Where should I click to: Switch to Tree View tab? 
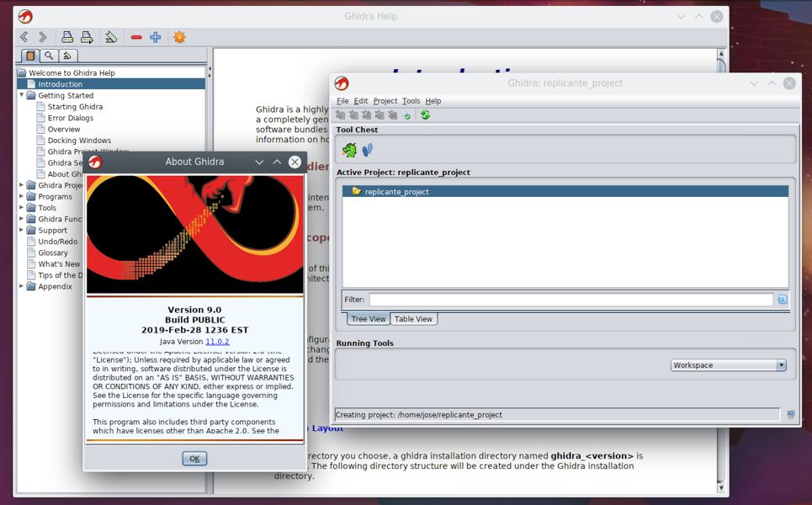tap(368, 319)
